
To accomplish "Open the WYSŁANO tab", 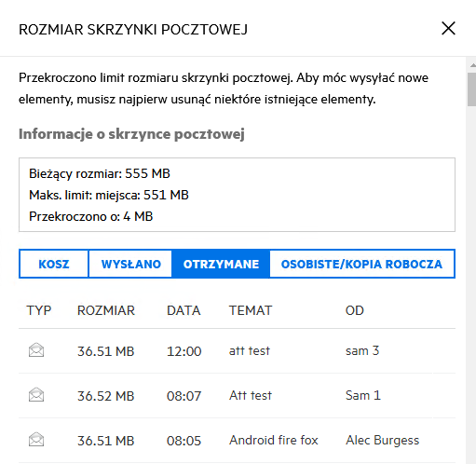I will coord(130,264).
